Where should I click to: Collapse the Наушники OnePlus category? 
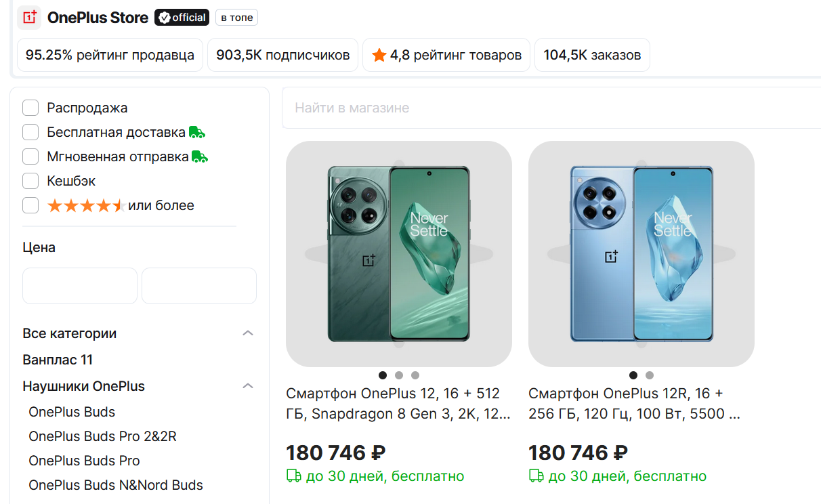248,386
